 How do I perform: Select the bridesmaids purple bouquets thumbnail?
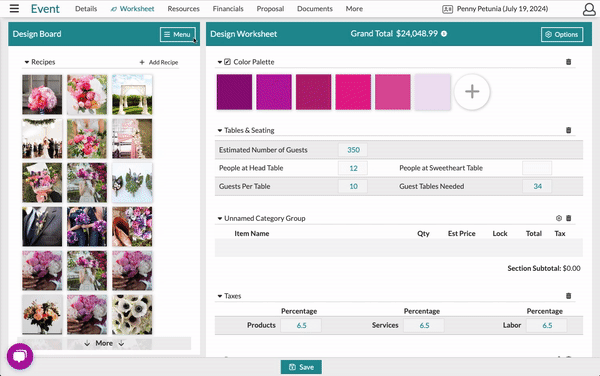pyautogui.click(x=87, y=226)
